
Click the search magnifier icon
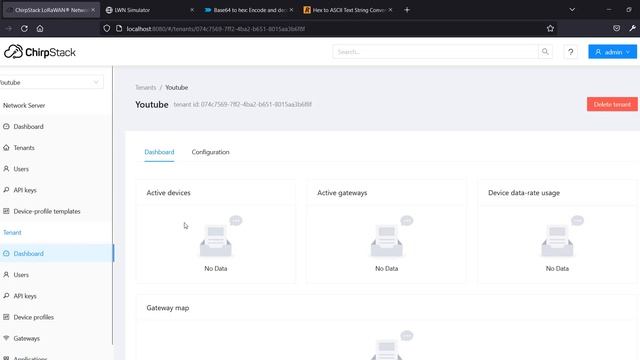pyautogui.click(x=545, y=52)
